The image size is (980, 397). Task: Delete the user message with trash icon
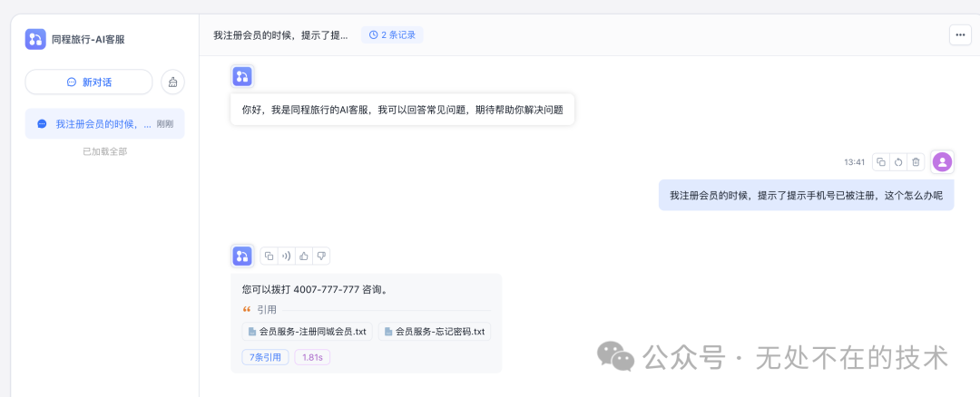click(916, 161)
